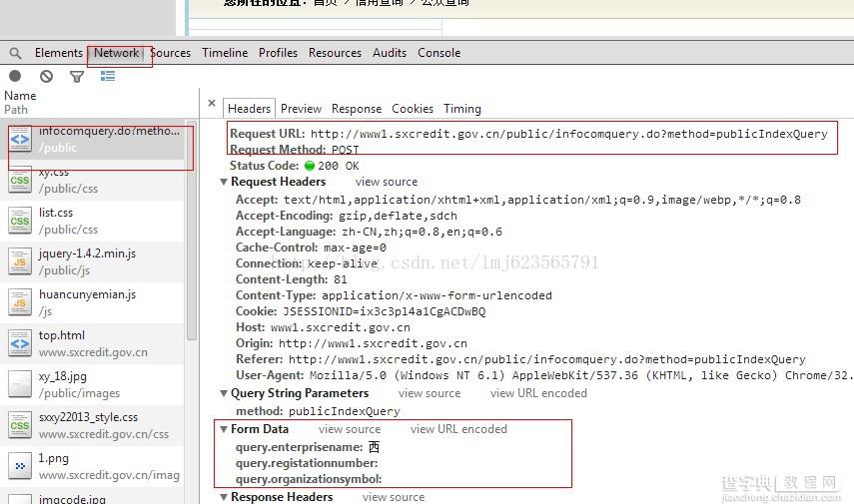Image resolution: width=854 pixels, height=504 pixels.
Task: Collapse the Response Headers section
Action: tap(224, 497)
